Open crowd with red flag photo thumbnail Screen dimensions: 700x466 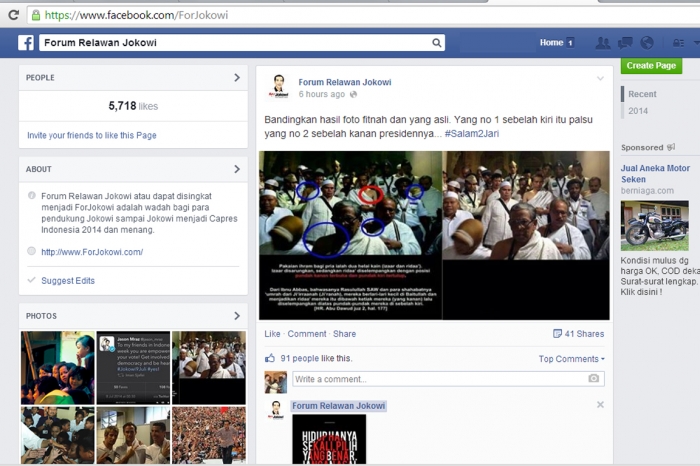pyautogui.click(x=209, y=435)
